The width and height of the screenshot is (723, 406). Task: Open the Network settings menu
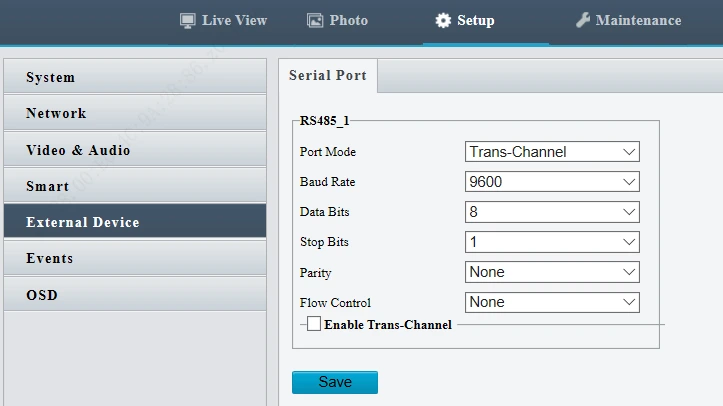[x=134, y=114]
